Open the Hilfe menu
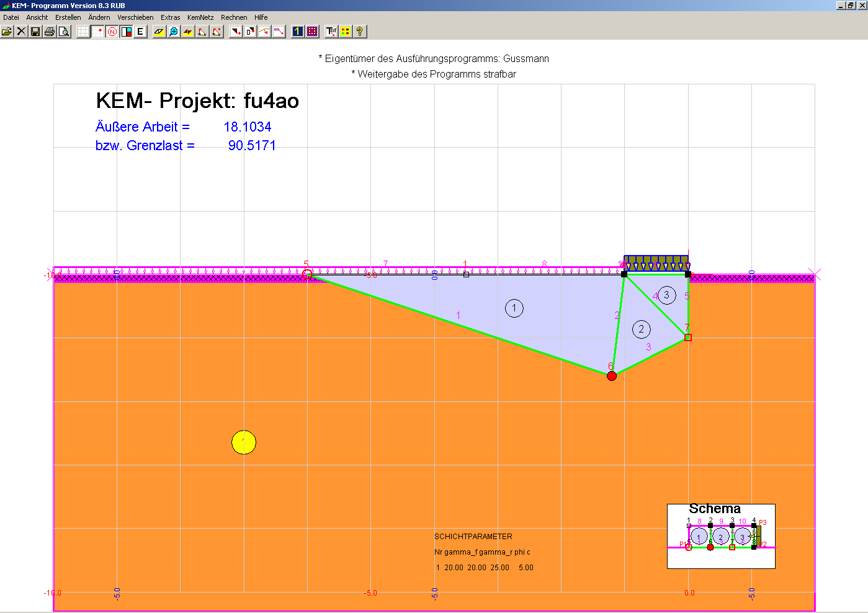This screenshot has width=868, height=613. [261, 17]
